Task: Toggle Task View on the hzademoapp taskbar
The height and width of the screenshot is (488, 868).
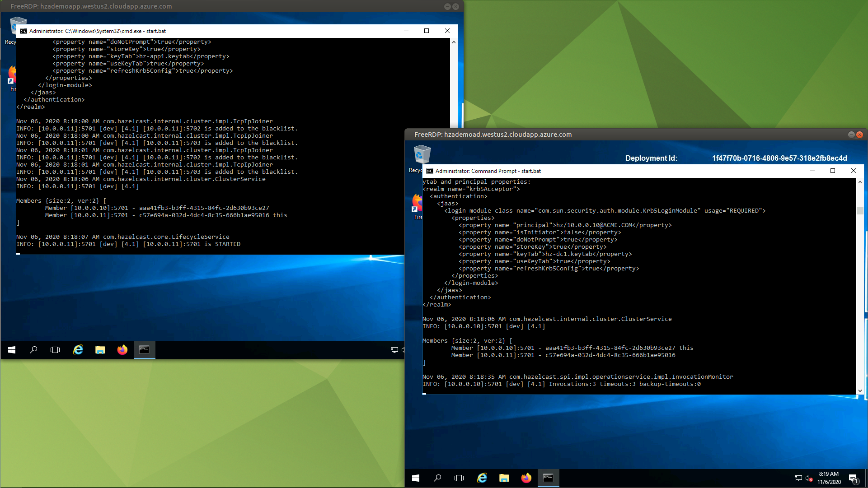Action: 55,350
